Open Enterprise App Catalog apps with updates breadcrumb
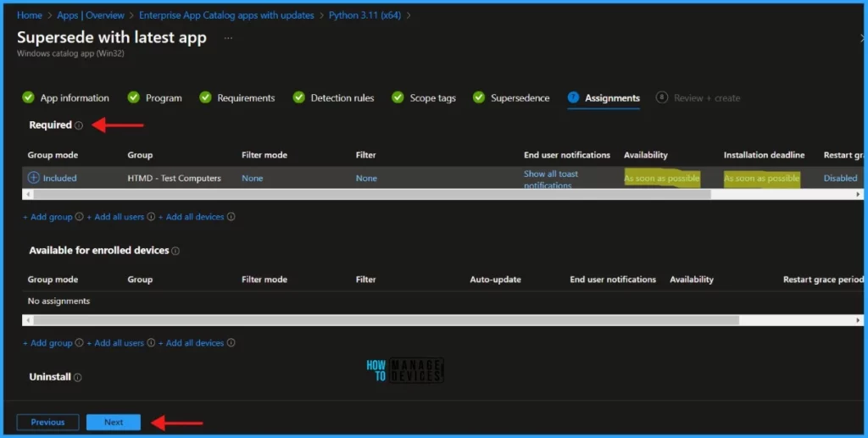 [226, 15]
